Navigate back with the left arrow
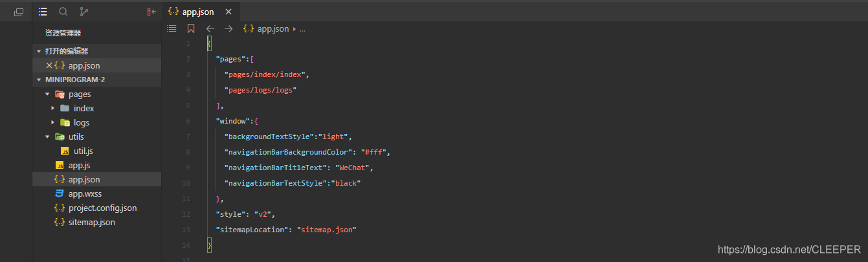This screenshot has height=262, width=868. pyautogui.click(x=210, y=28)
